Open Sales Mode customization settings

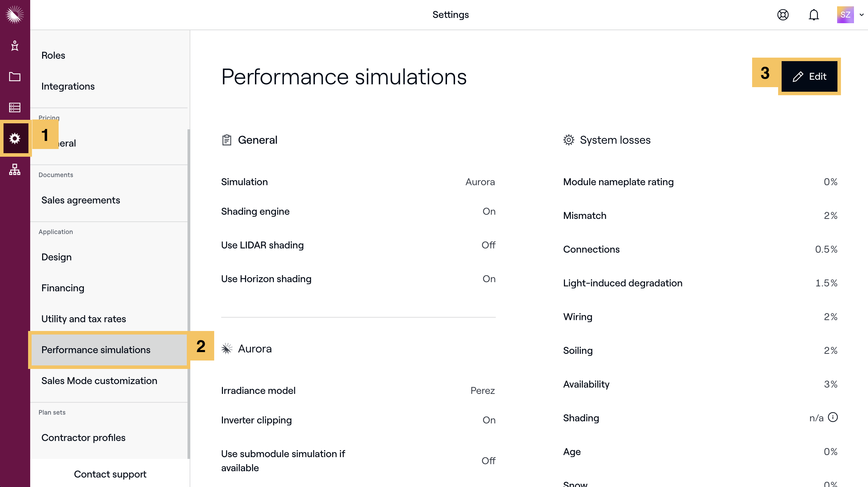point(99,381)
